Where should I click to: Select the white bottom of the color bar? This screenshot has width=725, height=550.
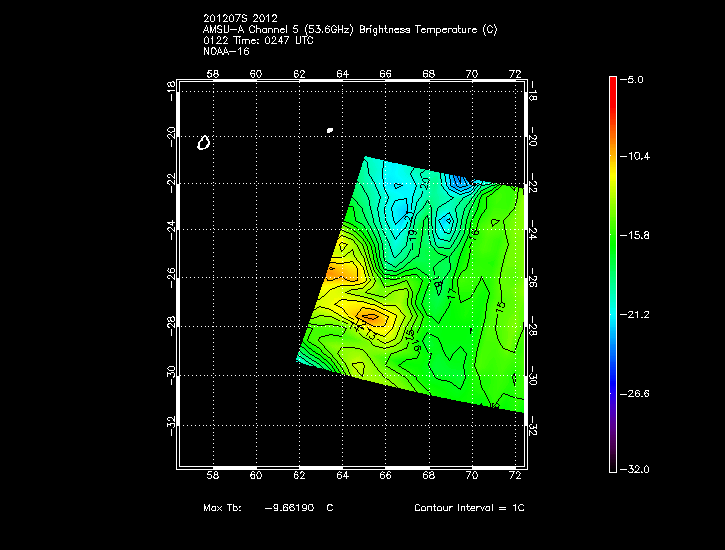click(613, 464)
